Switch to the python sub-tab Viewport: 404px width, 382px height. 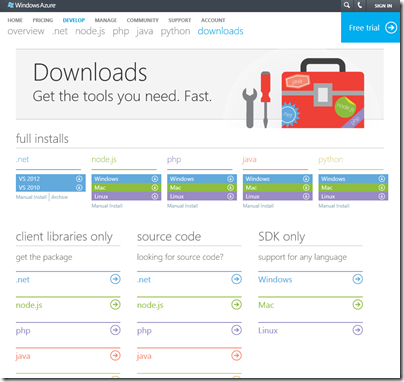[175, 32]
